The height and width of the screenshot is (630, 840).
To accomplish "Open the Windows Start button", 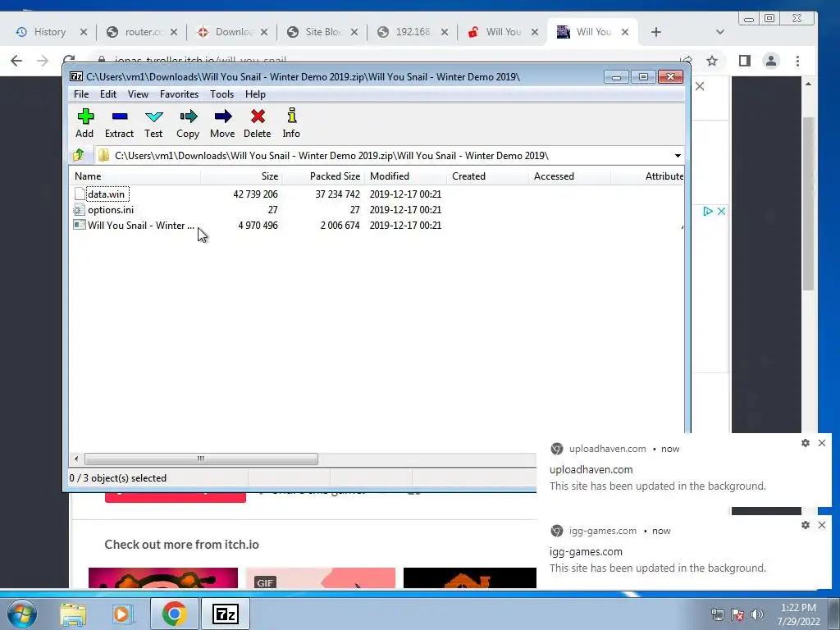I will [22, 614].
